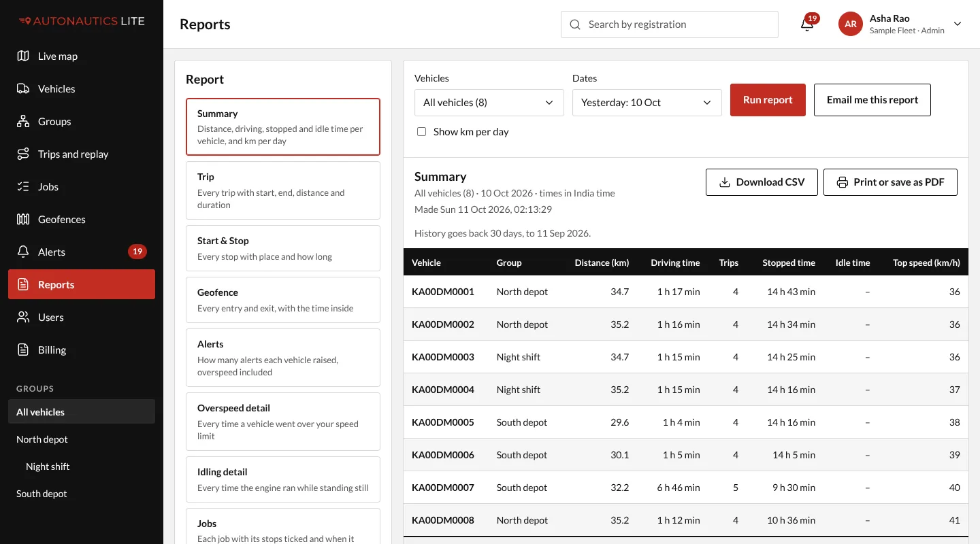Click vehicle KA00DM0001 in the table
This screenshot has height=544, width=980.
click(443, 292)
